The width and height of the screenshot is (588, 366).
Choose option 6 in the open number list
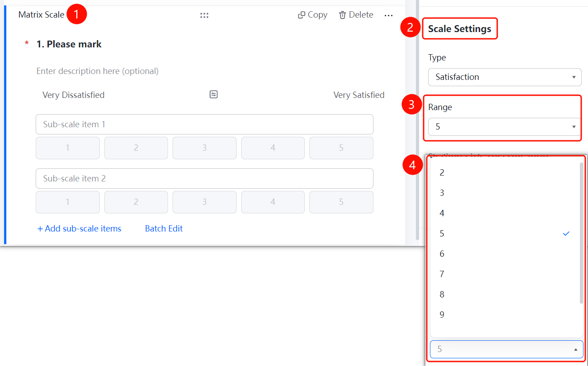click(504, 254)
